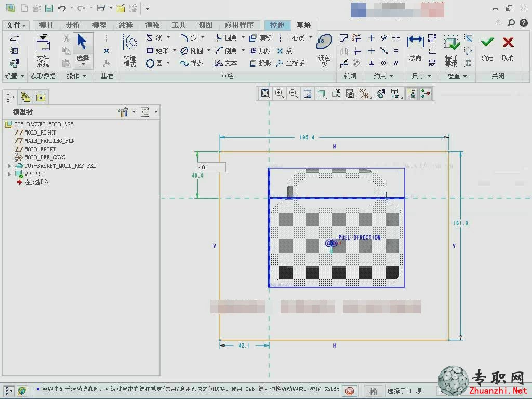
Task: Switch to the 视图 ribbon tab
Action: [x=205, y=25]
